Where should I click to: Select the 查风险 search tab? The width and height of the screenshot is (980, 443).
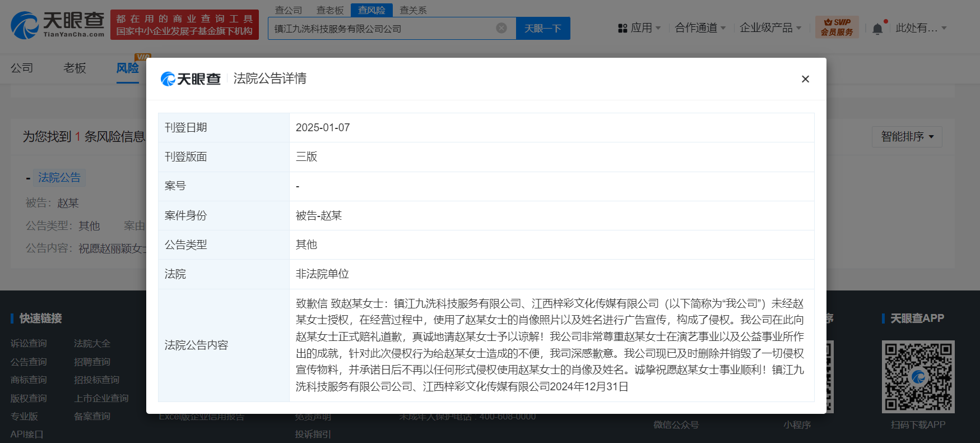tap(371, 10)
